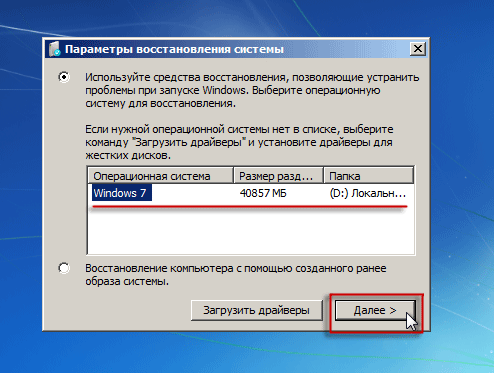Open the Загрузить драйверы dialog
This screenshot has height=373, width=494.
(257, 310)
